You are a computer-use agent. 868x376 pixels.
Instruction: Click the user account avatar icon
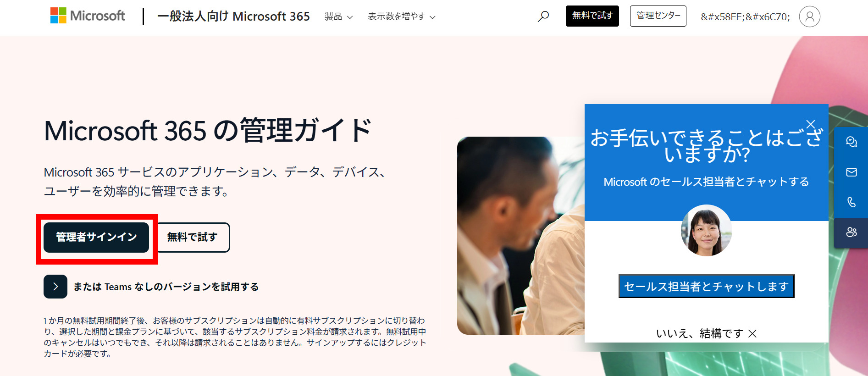point(809,17)
